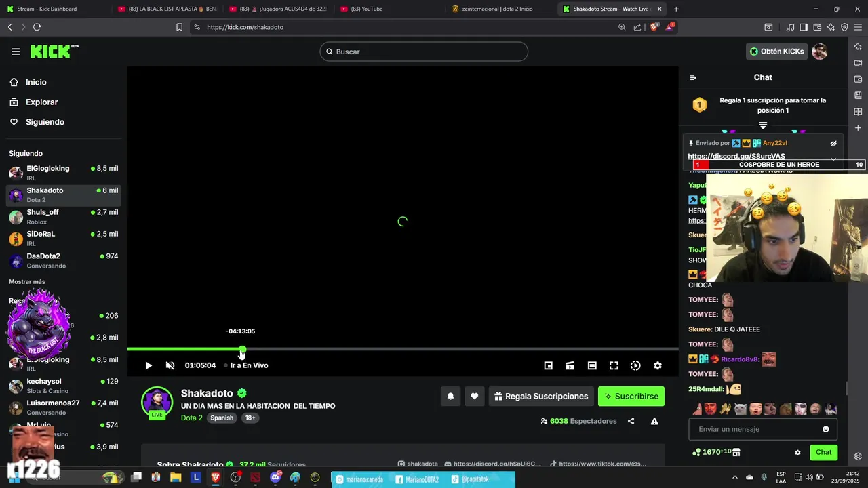Viewport: 868px width, 488px height.
Task: Play the stream video
Action: [149, 365]
